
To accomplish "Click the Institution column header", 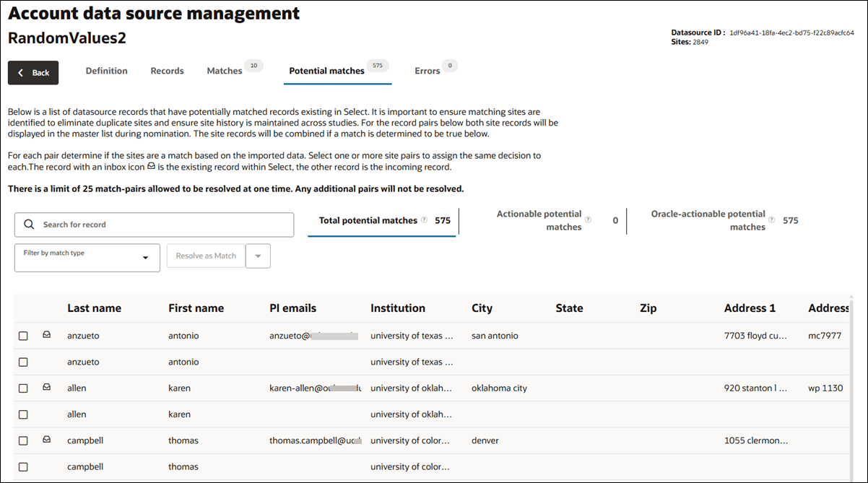I will 398,308.
